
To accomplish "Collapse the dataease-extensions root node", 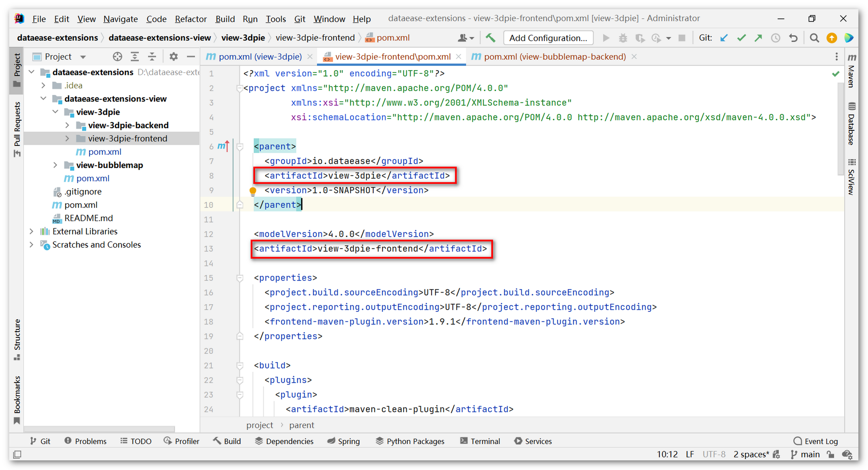I will click(32, 72).
